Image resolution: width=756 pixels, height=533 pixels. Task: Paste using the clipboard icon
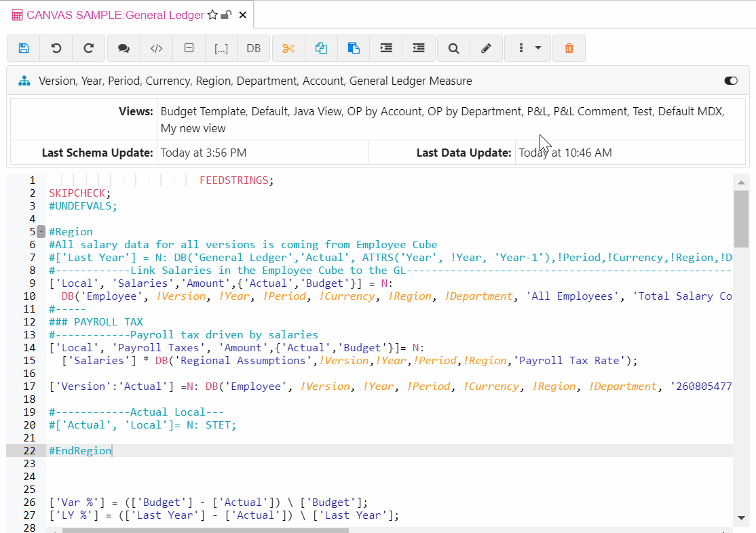pyautogui.click(x=354, y=48)
